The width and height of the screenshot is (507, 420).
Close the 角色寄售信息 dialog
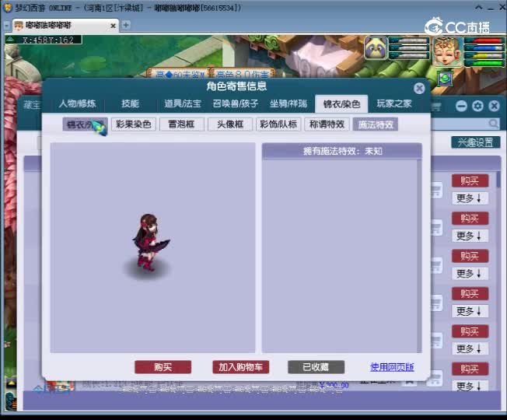tap(419, 88)
